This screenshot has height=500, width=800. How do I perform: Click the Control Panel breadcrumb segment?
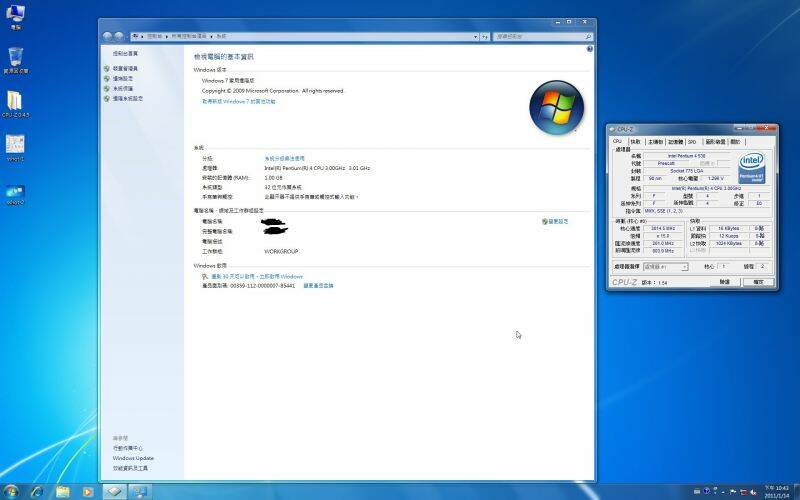155,37
